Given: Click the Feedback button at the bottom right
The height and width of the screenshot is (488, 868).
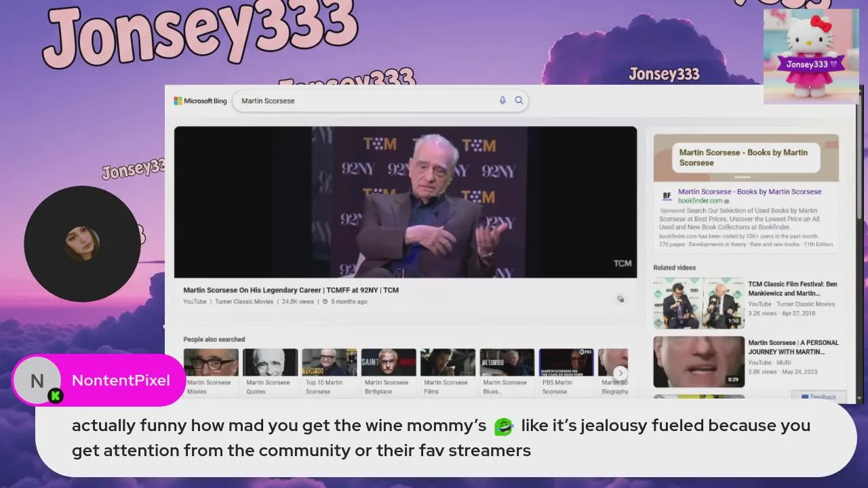Looking at the screenshot, I should (818, 396).
